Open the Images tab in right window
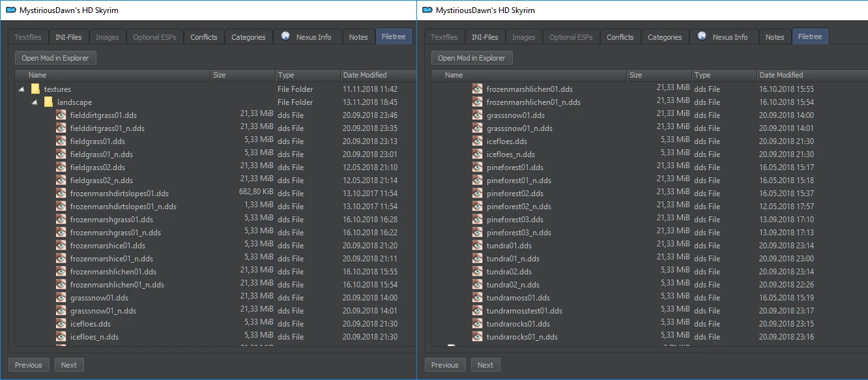This screenshot has height=380, width=868. pos(524,37)
